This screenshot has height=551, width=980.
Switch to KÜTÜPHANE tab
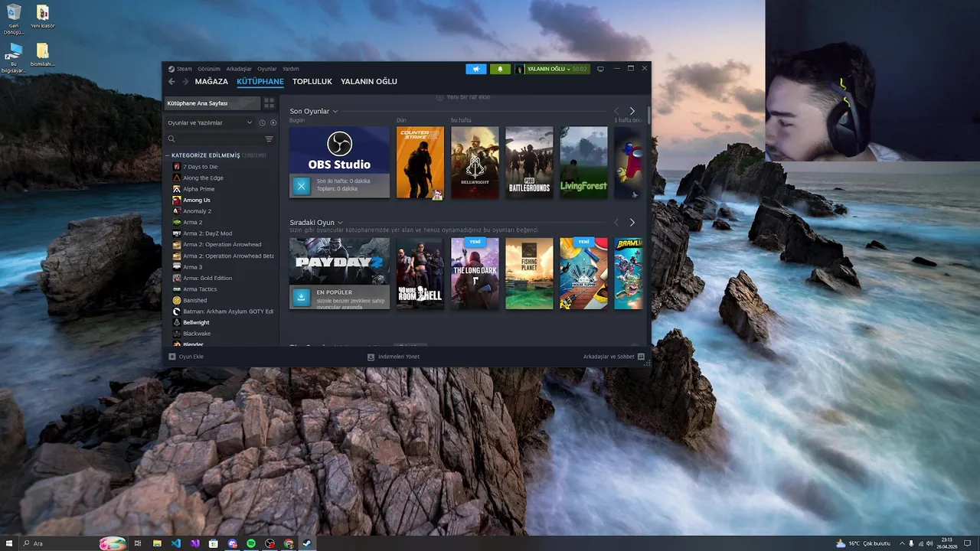[260, 82]
